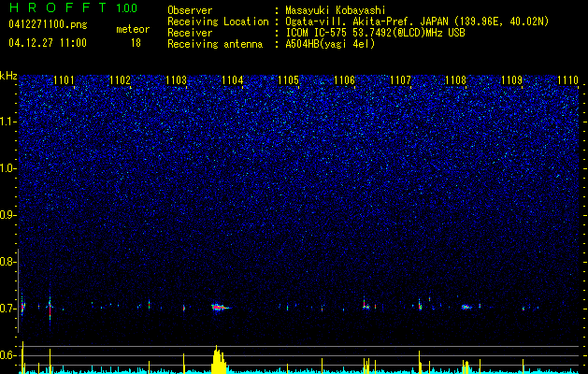Click time marker 1101
Image resolution: width=588 pixels, height=374 pixels.
[x=64, y=80]
